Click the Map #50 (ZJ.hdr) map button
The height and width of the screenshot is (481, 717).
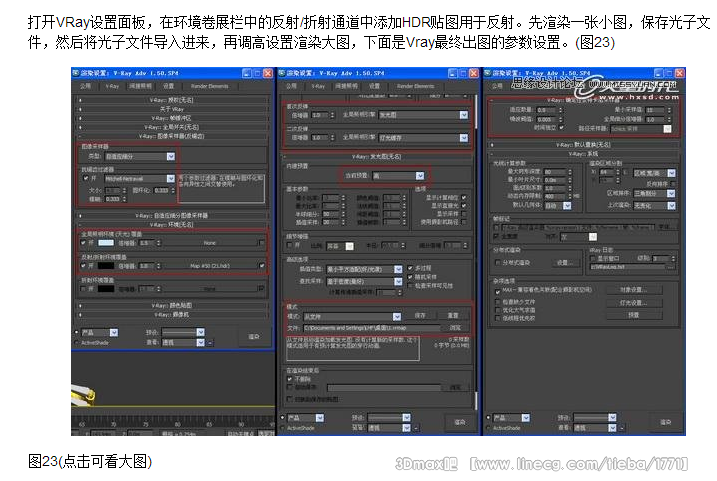(x=209, y=266)
